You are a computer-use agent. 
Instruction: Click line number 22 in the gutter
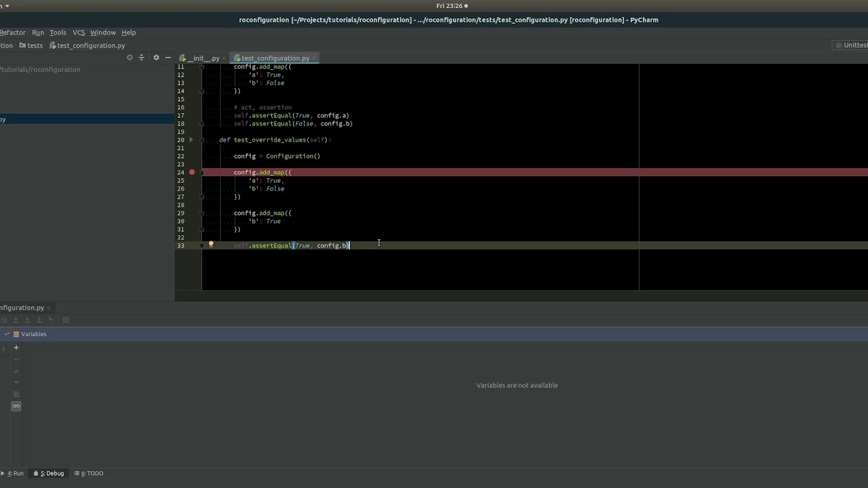pyautogui.click(x=180, y=156)
